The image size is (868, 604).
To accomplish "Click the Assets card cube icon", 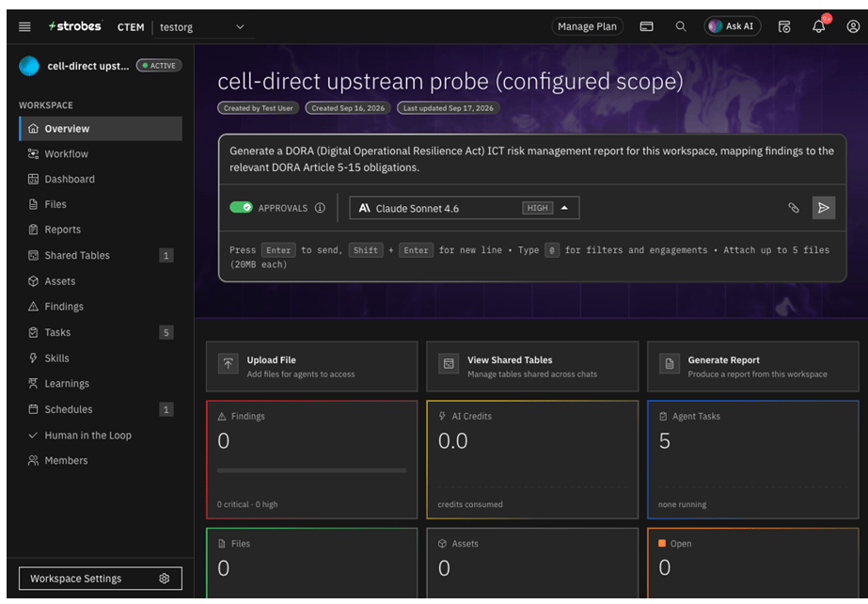I will coord(442,544).
